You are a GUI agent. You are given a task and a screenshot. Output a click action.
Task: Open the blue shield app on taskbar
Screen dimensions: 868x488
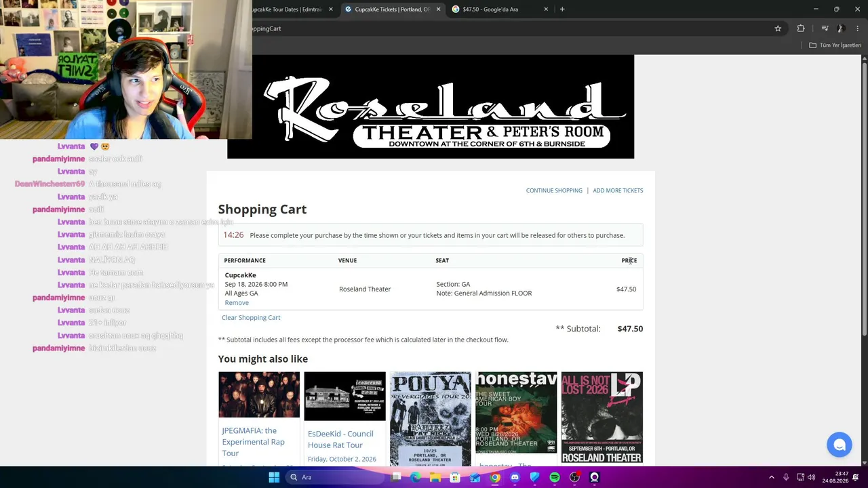point(534,477)
